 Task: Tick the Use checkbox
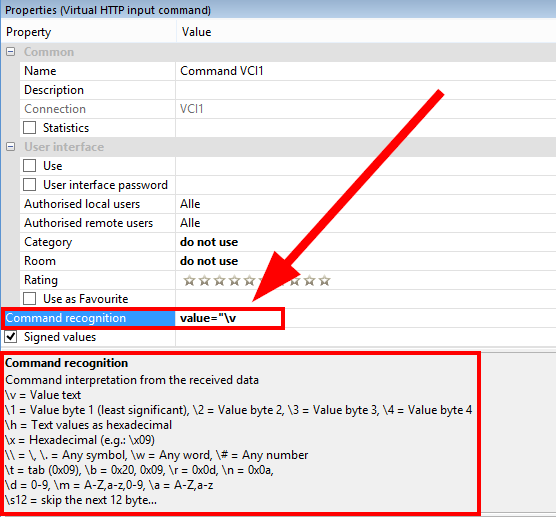(29, 166)
